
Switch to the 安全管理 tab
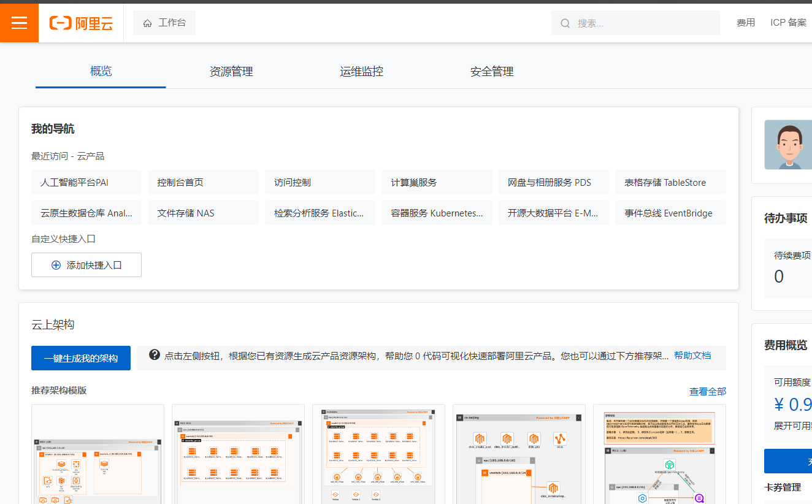coord(492,71)
